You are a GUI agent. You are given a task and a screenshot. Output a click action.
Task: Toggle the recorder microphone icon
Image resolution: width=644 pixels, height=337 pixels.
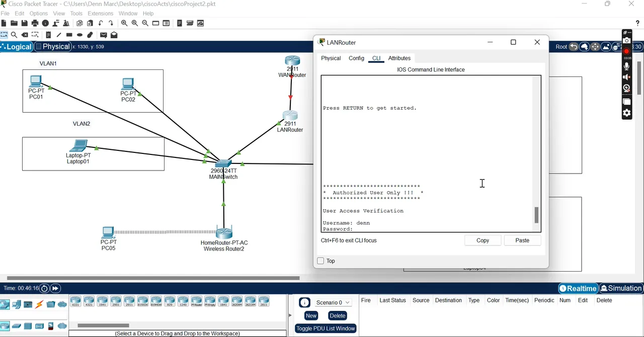626,66
